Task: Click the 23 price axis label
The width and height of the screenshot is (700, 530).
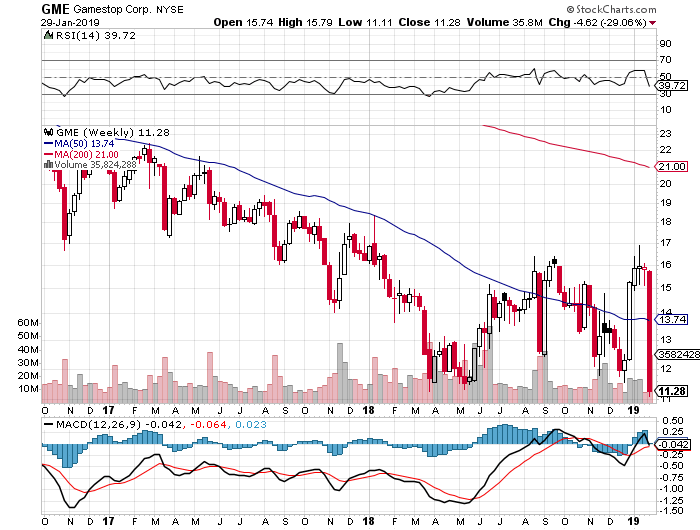Action: pos(665,133)
